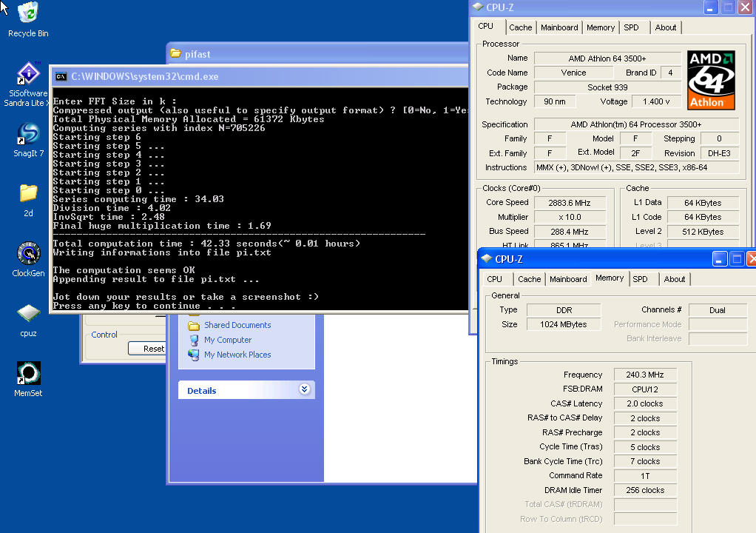This screenshot has width=756, height=533.
Task: Click the Frequency 240.3 MHz value
Action: [645, 375]
